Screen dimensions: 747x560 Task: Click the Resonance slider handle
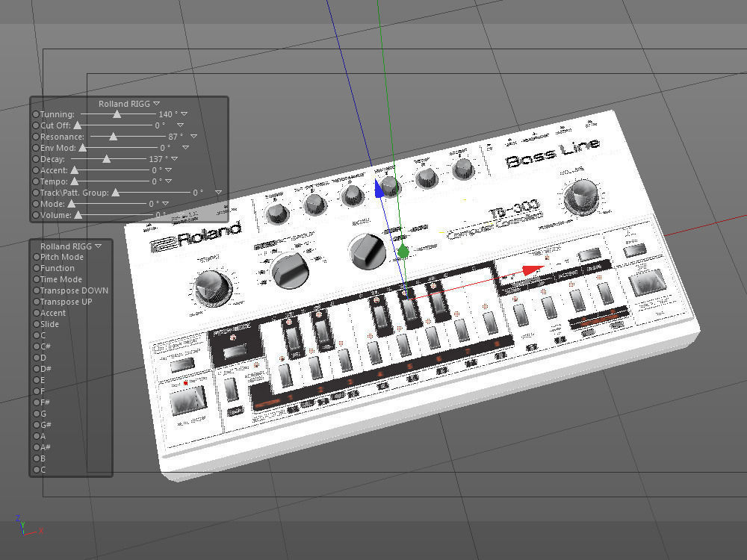(x=114, y=137)
